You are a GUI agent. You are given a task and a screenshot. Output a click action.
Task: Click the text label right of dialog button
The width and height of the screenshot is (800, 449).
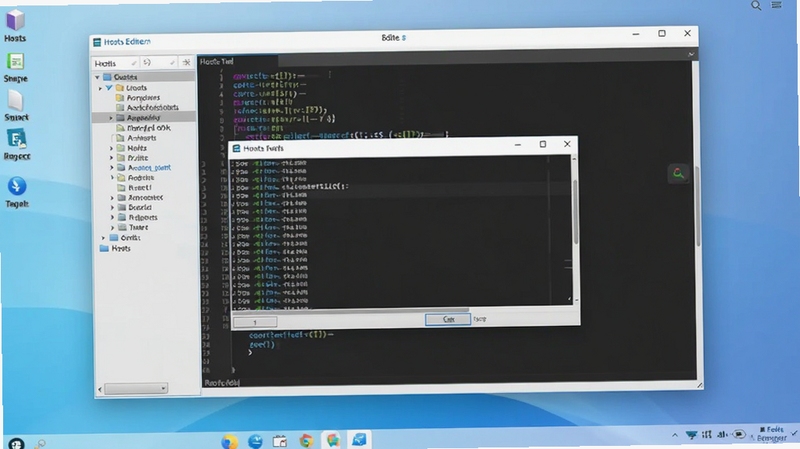point(480,319)
